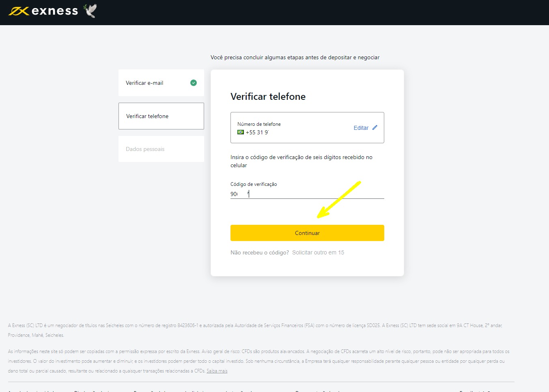
Task: Click the Brazil flag icon
Action: (241, 132)
